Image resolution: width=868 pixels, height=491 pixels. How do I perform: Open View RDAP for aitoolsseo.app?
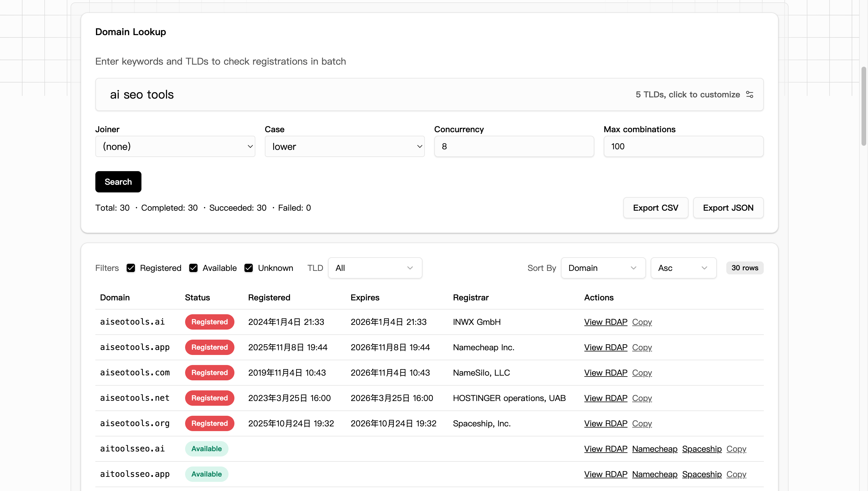coord(606,474)
